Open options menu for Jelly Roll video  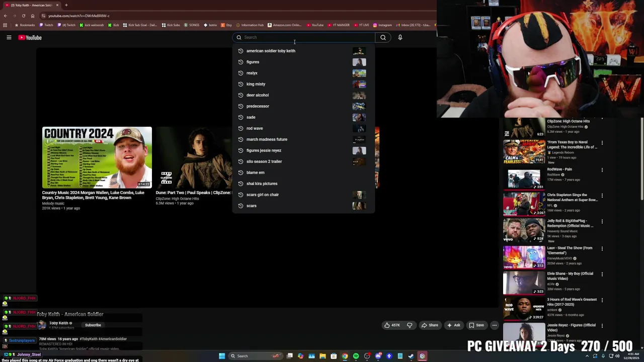click(602, 221)
